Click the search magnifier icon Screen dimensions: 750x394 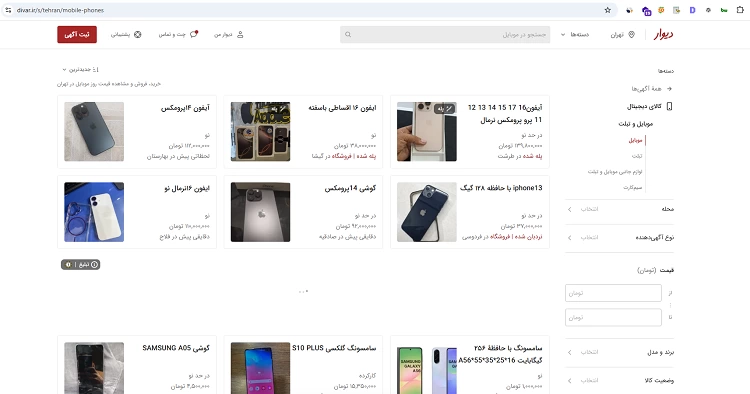tap(348, 34)
